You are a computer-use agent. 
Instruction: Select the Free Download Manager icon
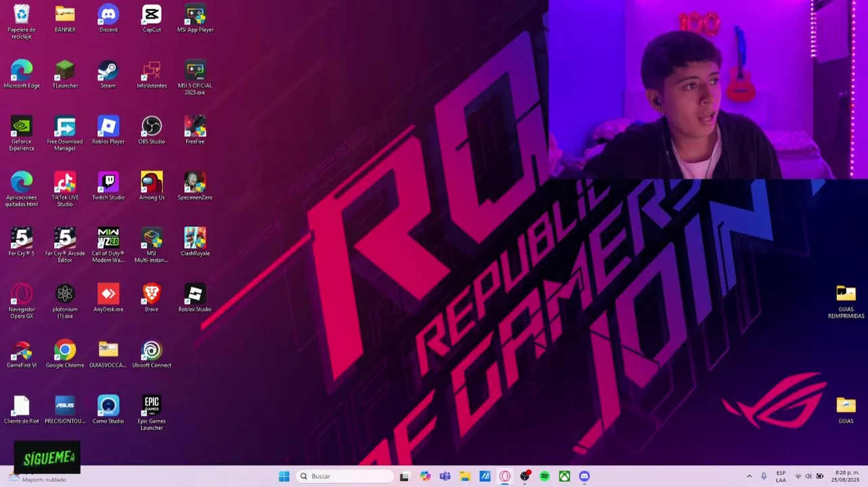(65, 133)
